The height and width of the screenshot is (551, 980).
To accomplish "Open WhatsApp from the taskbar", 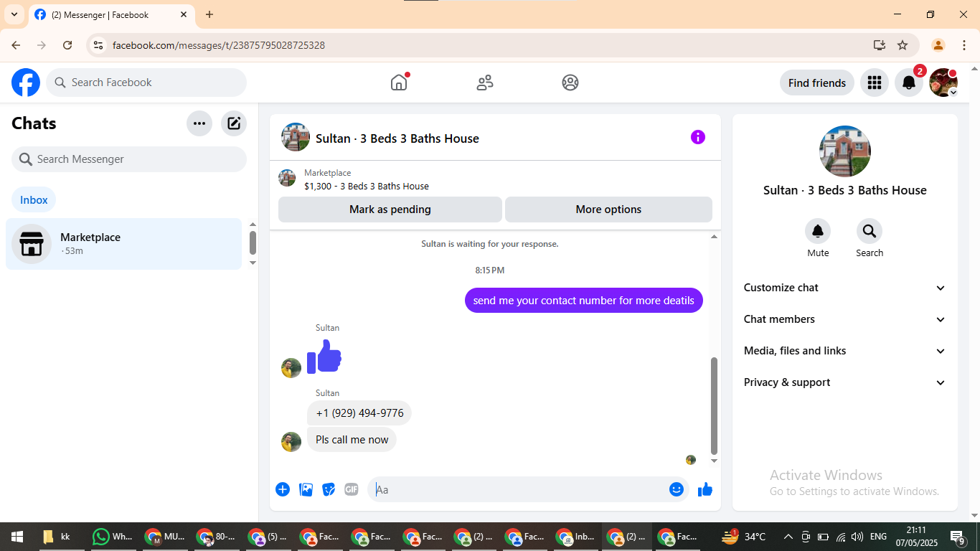I will tap(113, 537).
